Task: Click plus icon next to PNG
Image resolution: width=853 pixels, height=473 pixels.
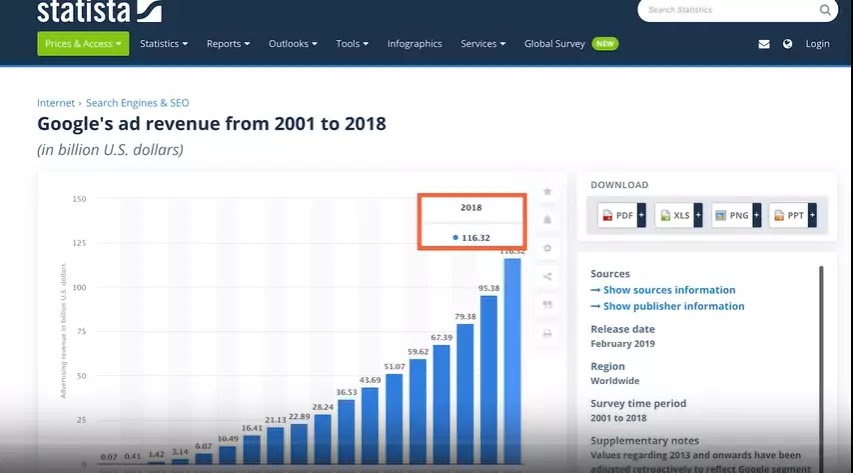Action: (x=756, y=216)
